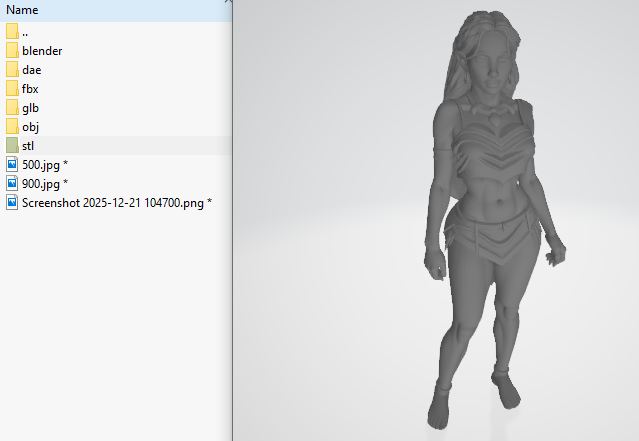The height and width of the screenshot is (441, 639).
Task: Select the 'obj' folder name
Action: (31, 127)
